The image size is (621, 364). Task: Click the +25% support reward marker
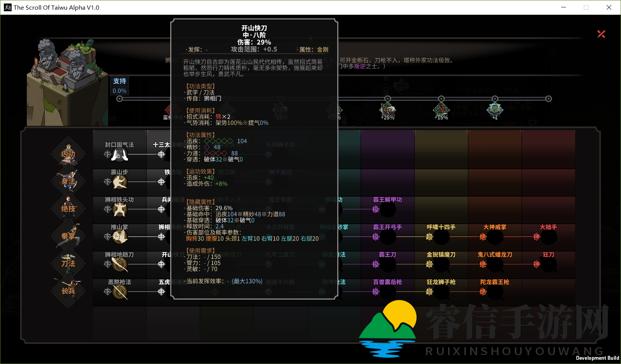point(387,110)
